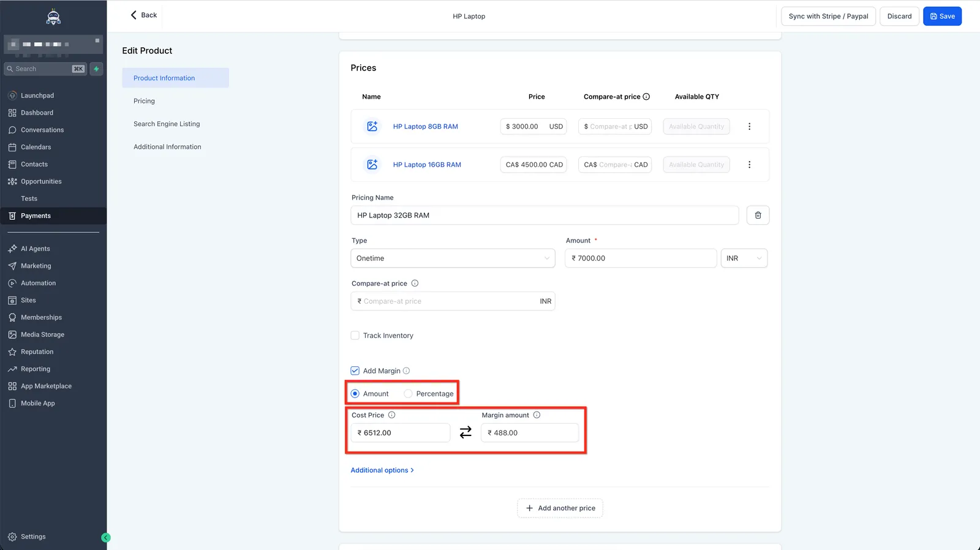Click Compare-at CAD field for 16GB RAM
980x550 pixels.
(x=615, y=164)
